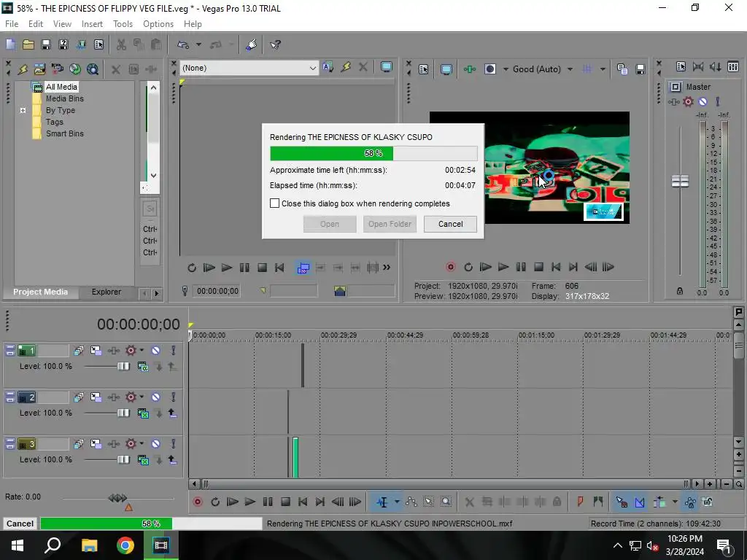Click Record in the main timeline transport bar
The image size is (747, 560).
tap(197, 502)
